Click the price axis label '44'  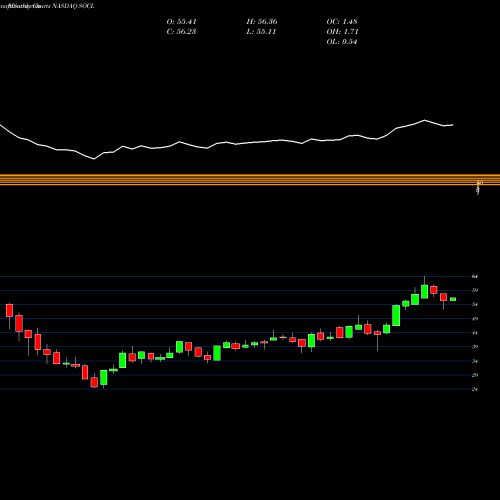475,333
